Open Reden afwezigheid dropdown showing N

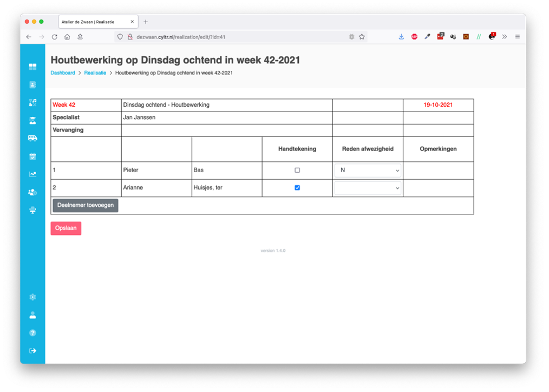[x=368, y=170]
